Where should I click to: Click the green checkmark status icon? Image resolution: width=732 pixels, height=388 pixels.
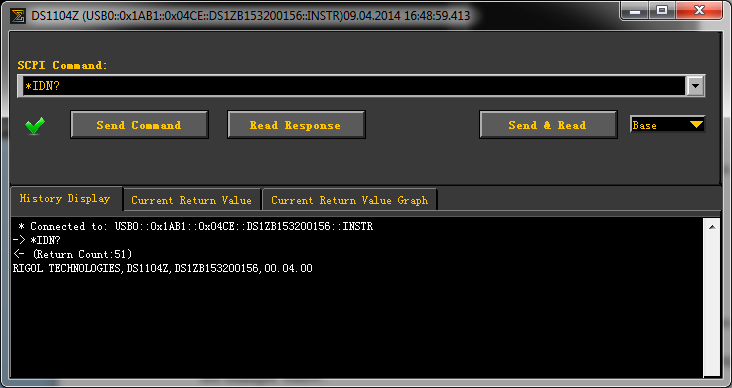click(x=35, y=126)
